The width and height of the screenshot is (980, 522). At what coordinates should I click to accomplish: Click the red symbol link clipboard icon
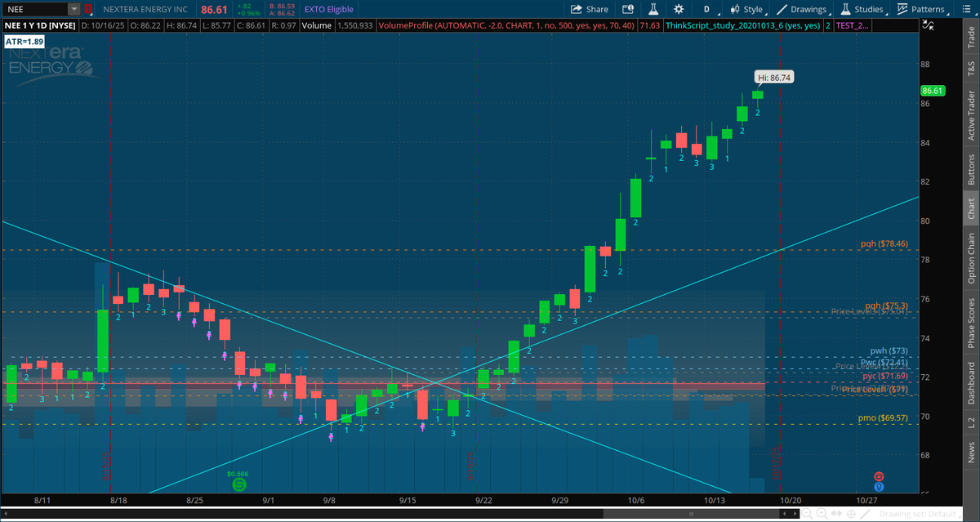[x=89, y=9]
